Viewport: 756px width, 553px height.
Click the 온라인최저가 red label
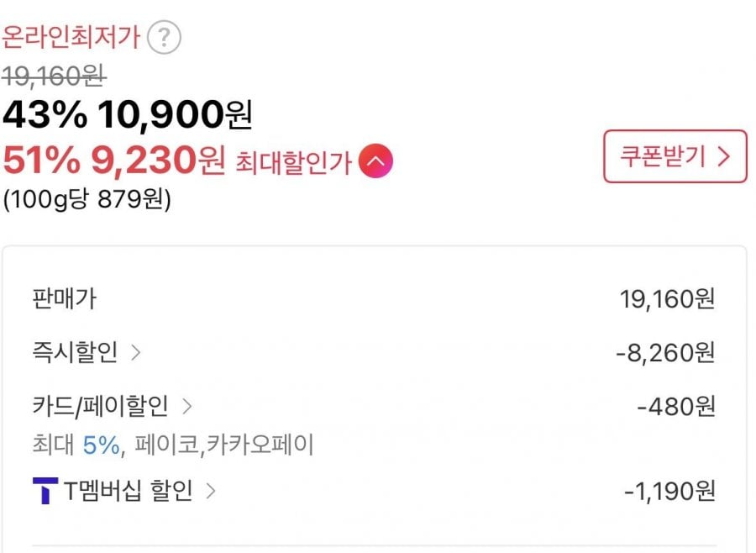[x=71, y=37]
